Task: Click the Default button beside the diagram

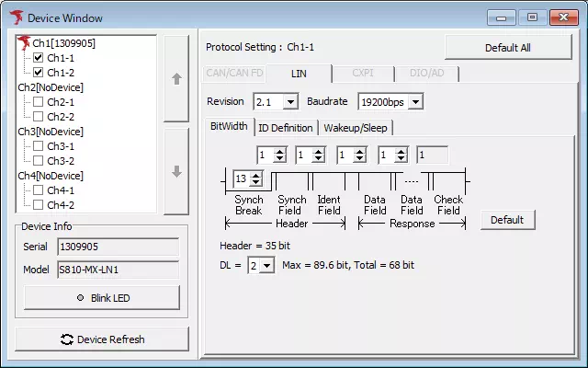Action: 507,220
